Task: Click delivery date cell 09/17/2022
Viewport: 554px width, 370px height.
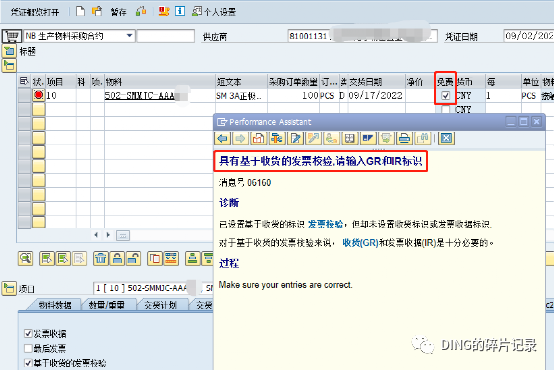Action: (375, 95)
